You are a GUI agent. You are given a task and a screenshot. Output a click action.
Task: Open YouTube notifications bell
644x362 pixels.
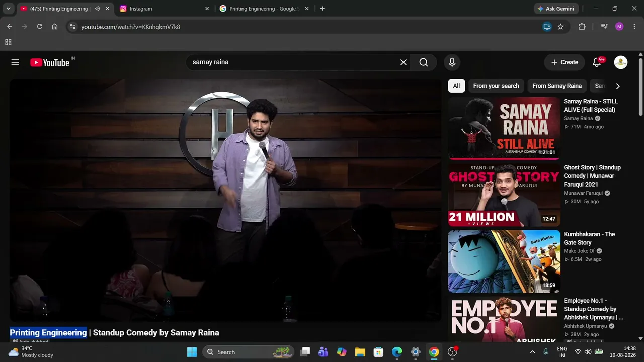[x=597, y=62]
